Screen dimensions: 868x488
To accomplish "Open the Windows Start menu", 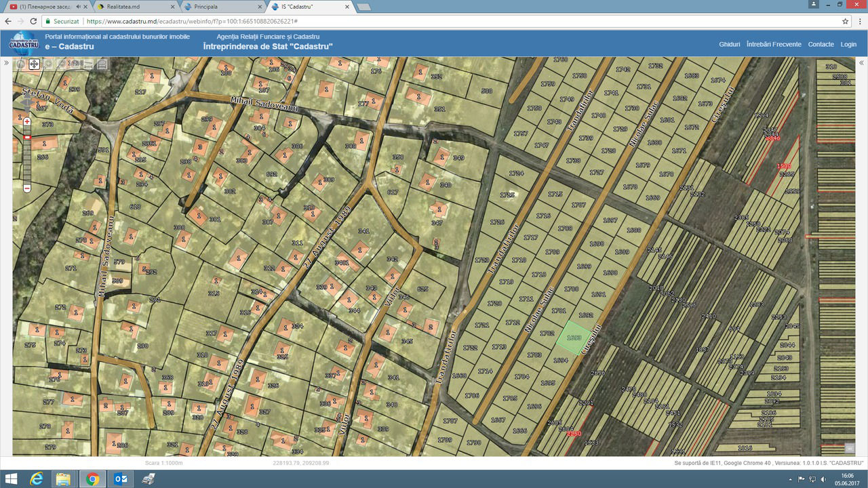I will click(x=12, y=479).
